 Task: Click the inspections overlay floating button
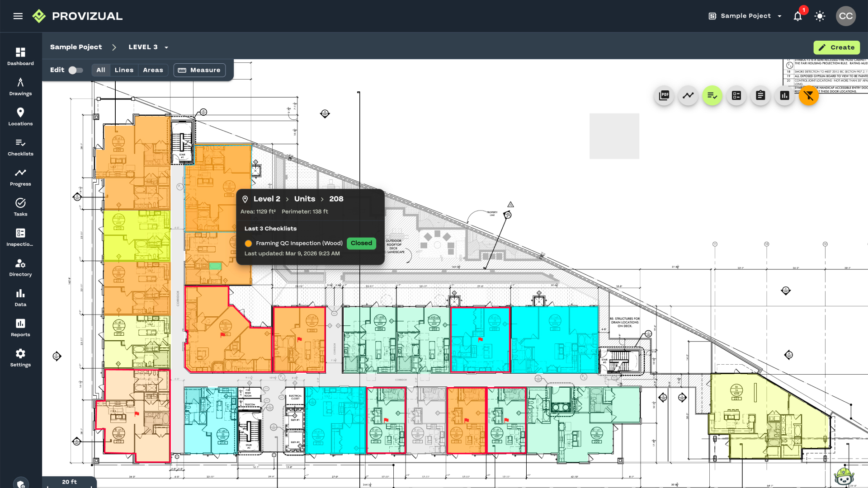(736, 95)
